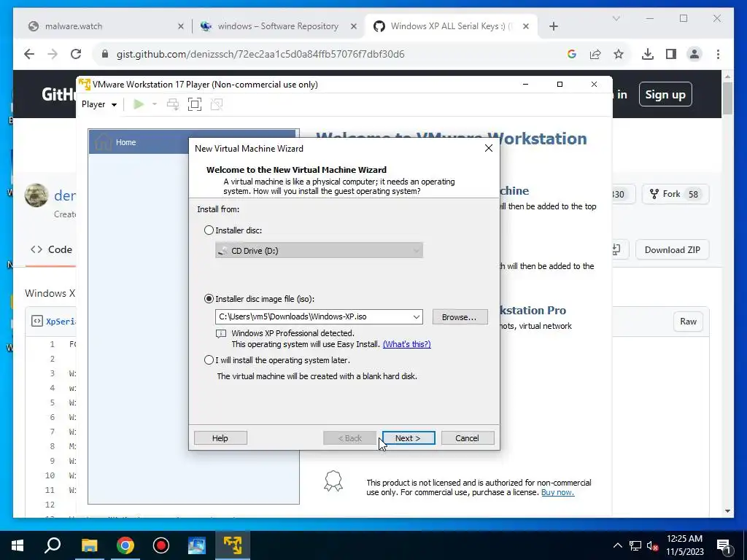Click the Help button in the wizard
Screen dimensions: 747x560
coord(220,438)
